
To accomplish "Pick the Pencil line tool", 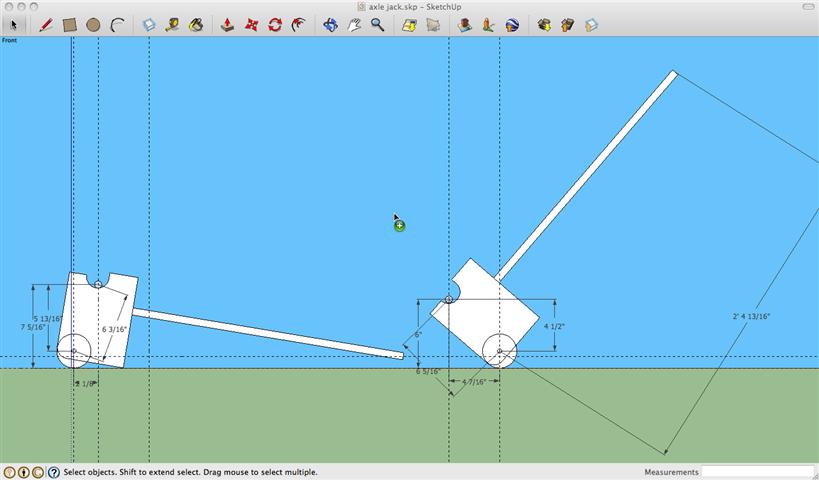I will [45, 25].
